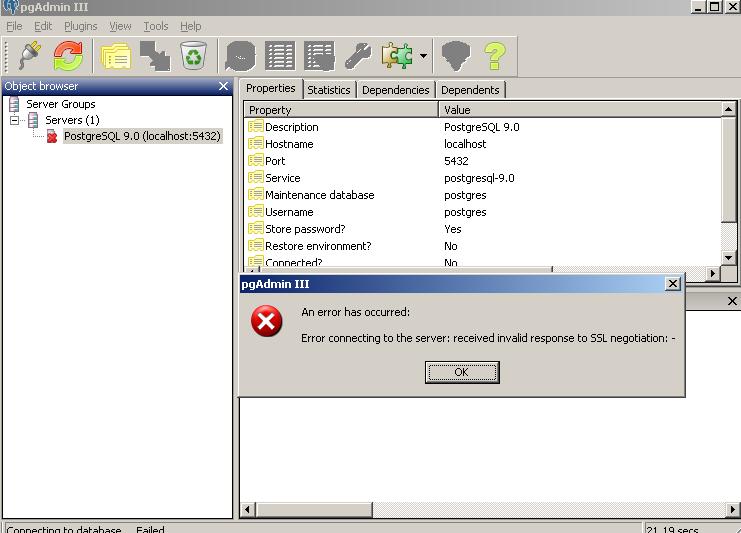
Task: Close the Object browser panel
Action: 223,87
